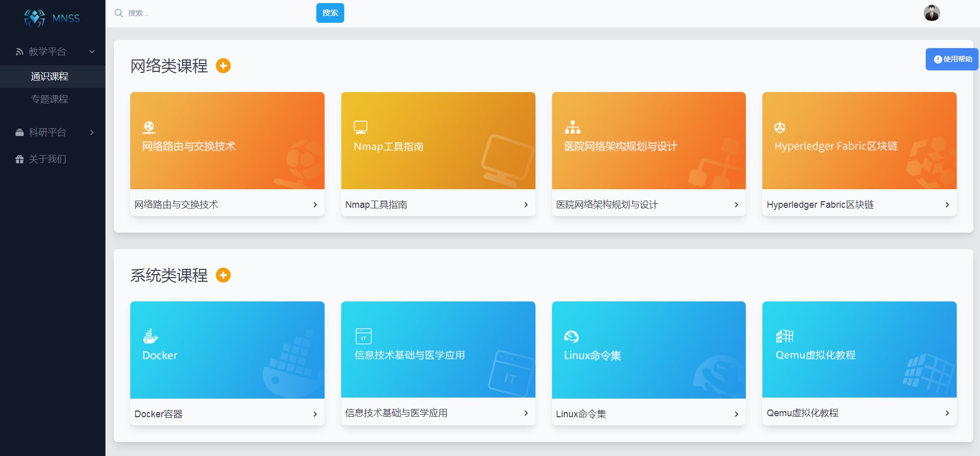
Task: Select 专题课程 in the sidebar
Action: 50,99
